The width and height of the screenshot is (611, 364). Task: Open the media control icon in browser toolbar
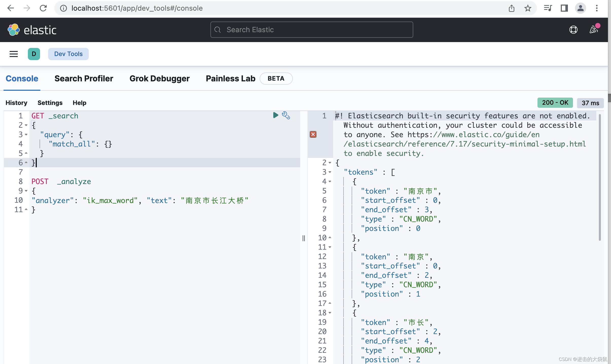tap(548, 8)
